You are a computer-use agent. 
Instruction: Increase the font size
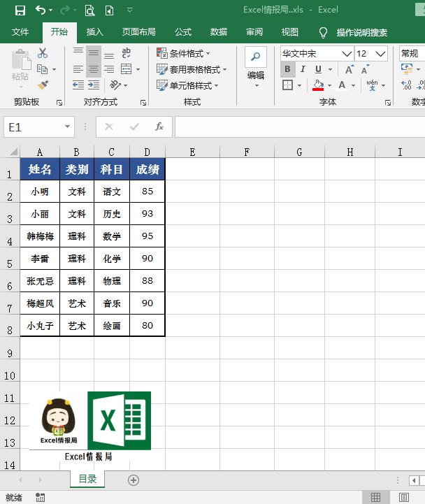[x=350, y=69]
